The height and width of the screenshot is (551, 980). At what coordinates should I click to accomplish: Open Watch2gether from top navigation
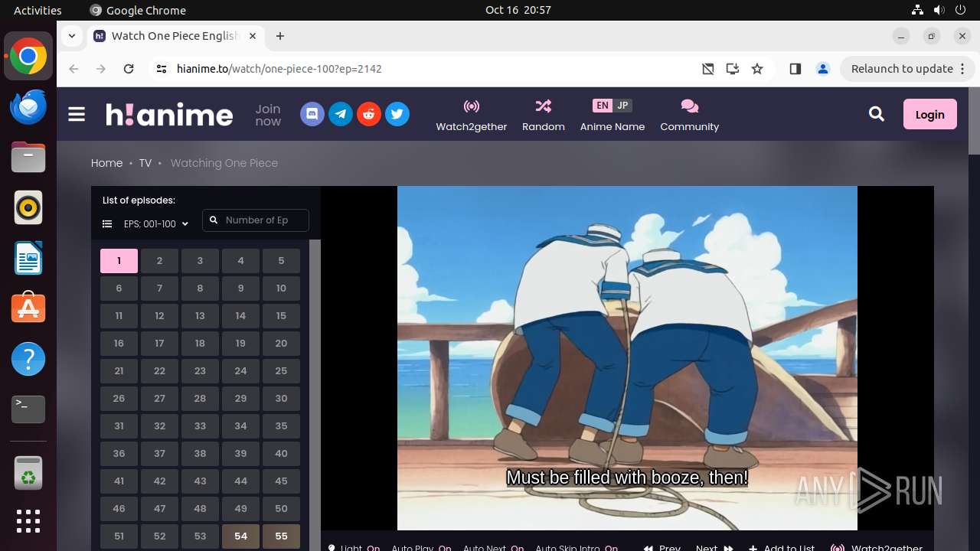(472, 115)
